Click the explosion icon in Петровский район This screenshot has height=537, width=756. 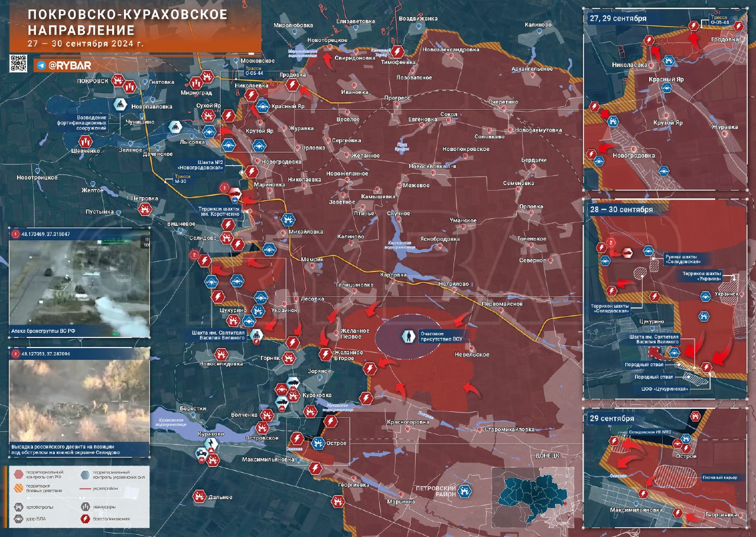tap(466, 489)
